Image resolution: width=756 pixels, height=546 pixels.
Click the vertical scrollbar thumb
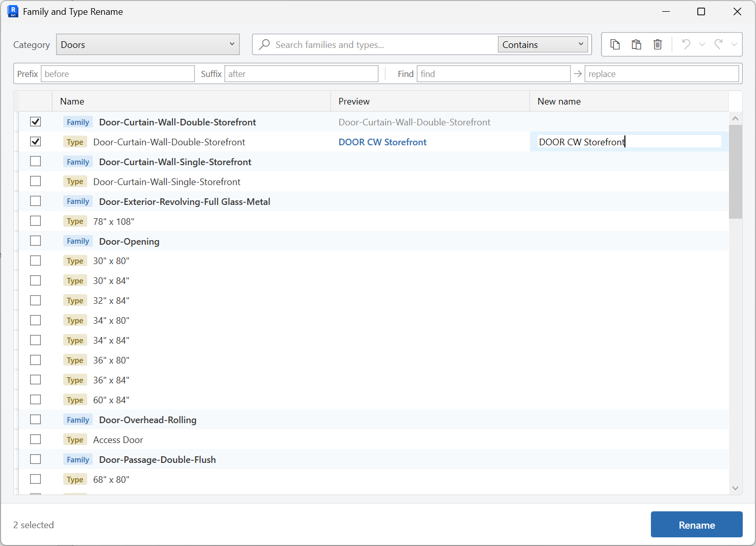(x=735, y=171)
